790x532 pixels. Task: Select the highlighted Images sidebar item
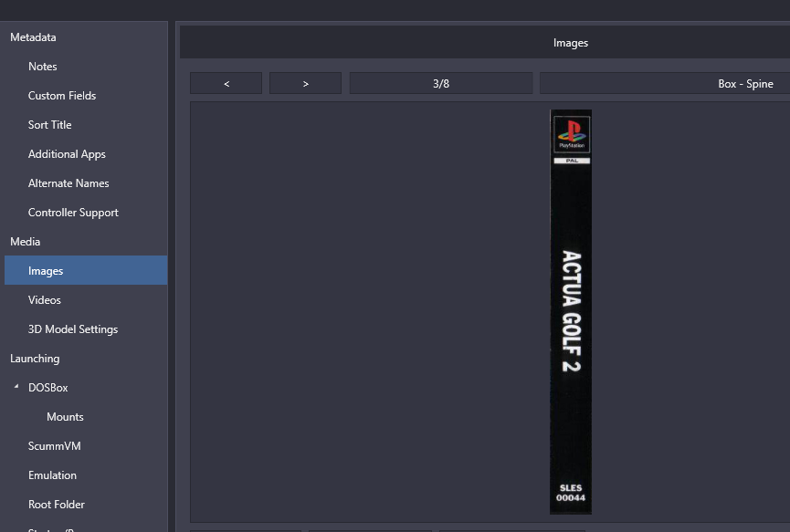(x=86, y=270)
